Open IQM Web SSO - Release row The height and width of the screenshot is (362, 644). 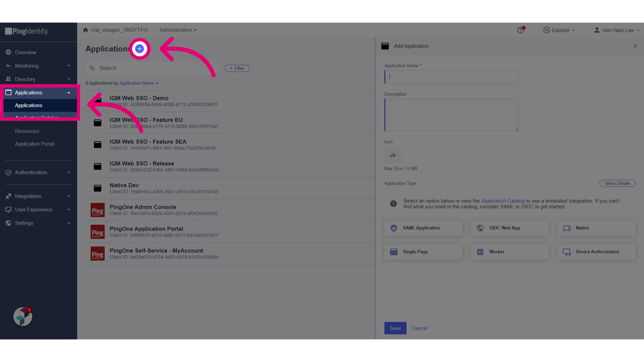click(230, 167)
